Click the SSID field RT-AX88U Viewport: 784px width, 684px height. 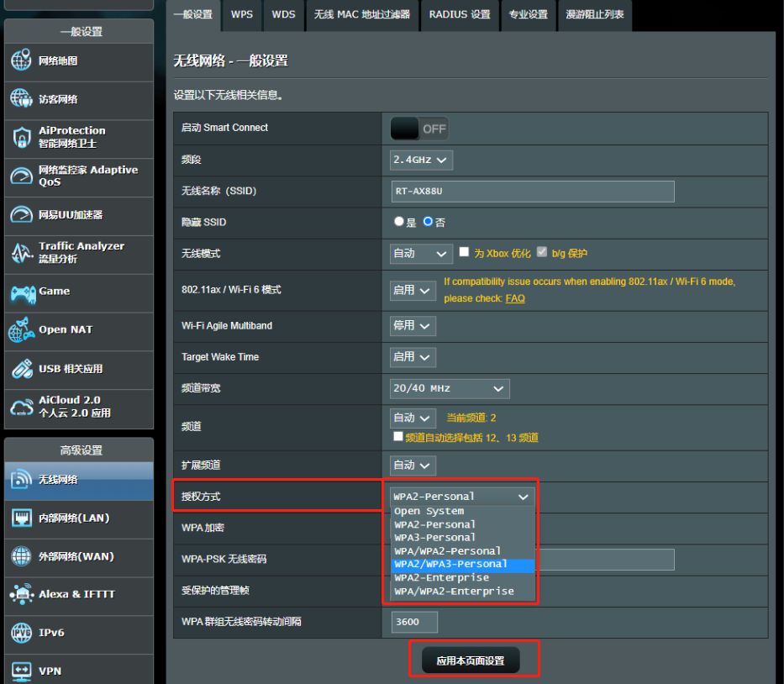[x=533, y=192]
